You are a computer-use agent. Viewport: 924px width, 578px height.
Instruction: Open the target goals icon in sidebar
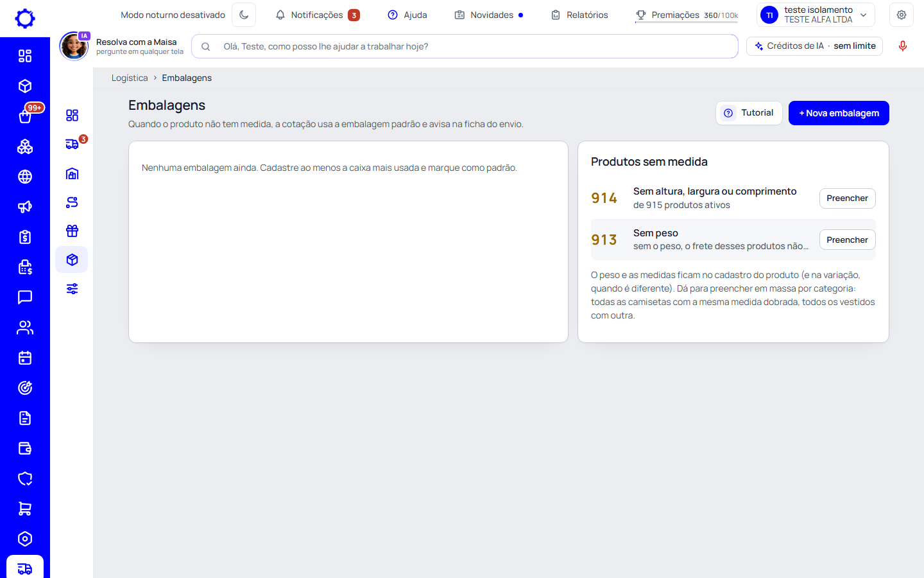25,388
